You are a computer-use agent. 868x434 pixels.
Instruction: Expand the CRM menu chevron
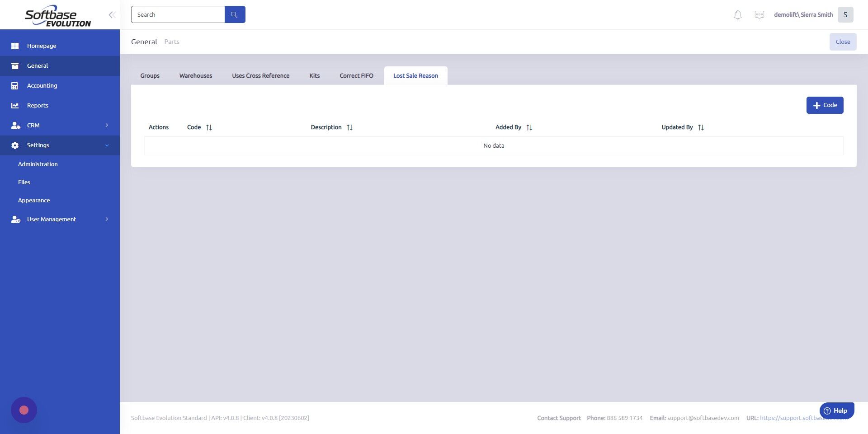point(107,125)
